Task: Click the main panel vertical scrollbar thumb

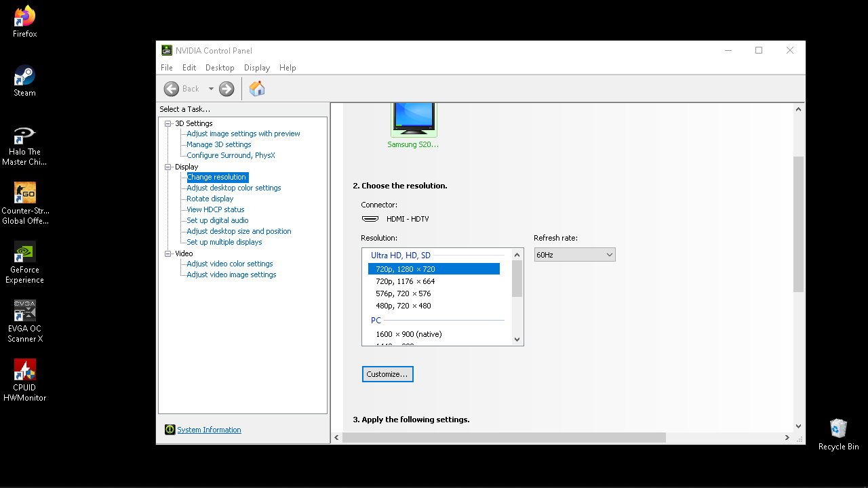Action: pos(799,224)
